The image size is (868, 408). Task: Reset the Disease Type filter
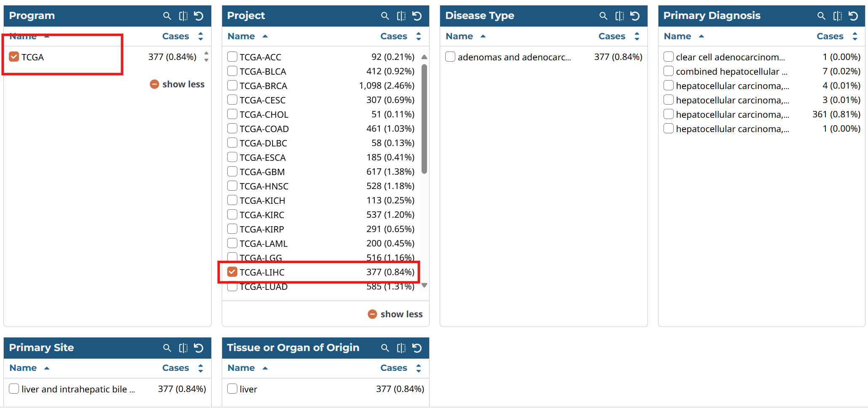635,16
